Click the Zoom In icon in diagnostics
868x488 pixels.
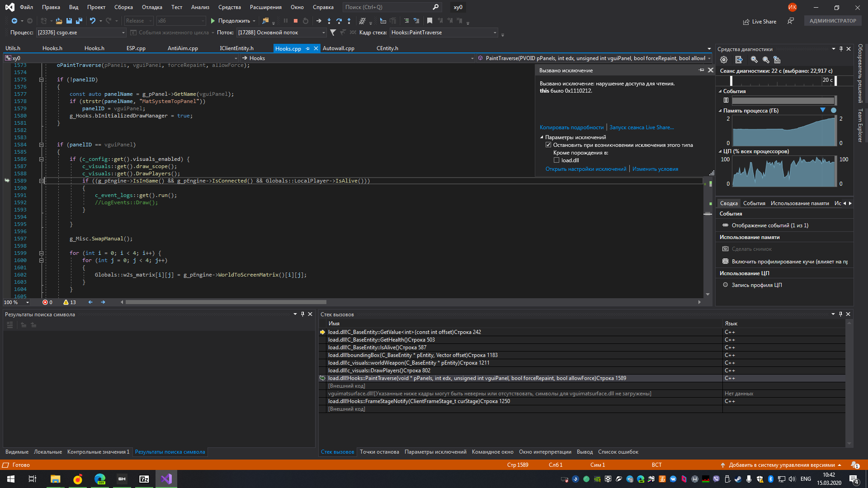coord(754,60)
